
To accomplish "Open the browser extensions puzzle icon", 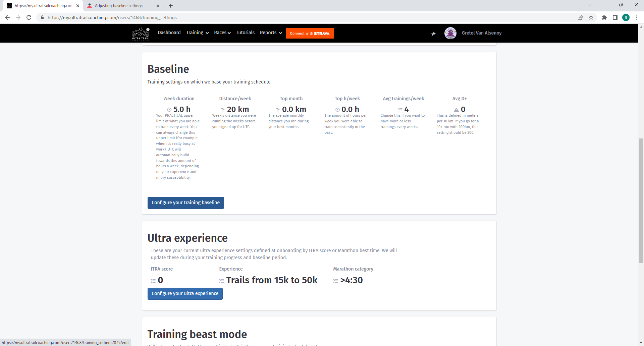I will [x=604, y=17].
